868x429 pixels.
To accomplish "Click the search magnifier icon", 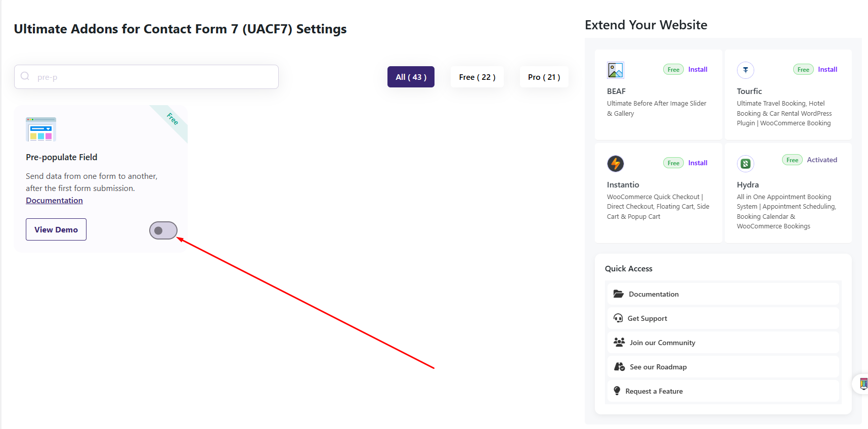I will click(25, 76).
